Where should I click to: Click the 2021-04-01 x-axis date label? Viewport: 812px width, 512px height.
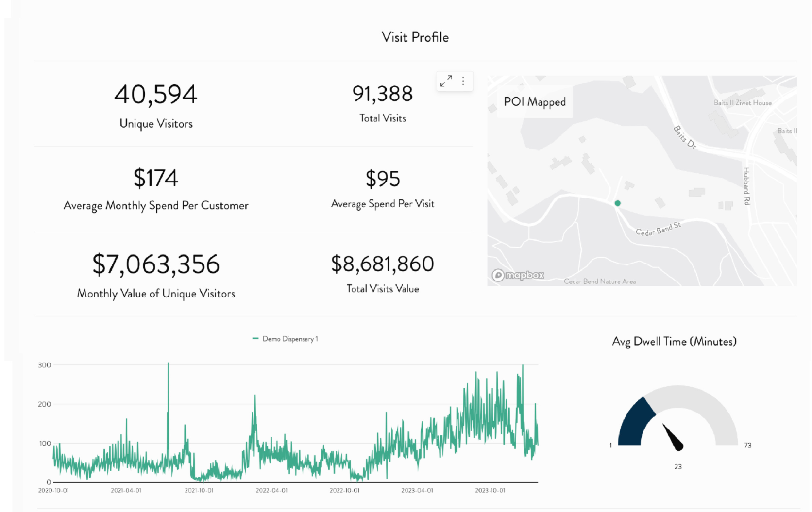126,490
